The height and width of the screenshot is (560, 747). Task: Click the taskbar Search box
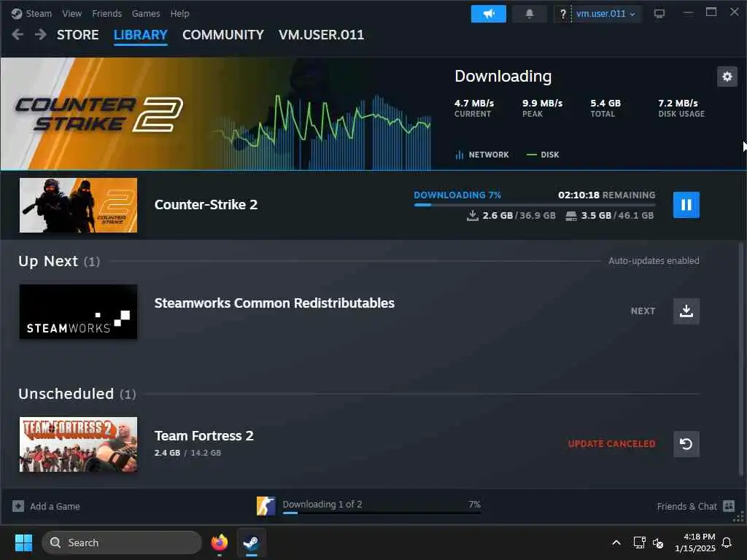[122, 542]
